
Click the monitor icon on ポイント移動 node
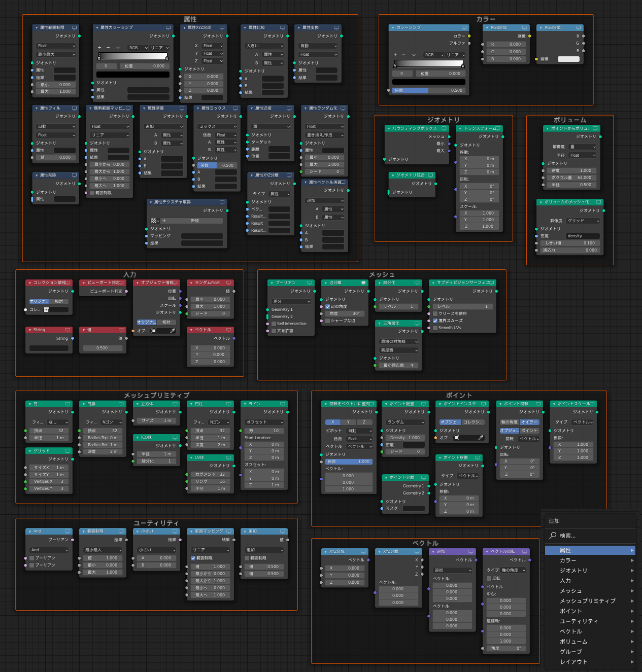(478, 457)
